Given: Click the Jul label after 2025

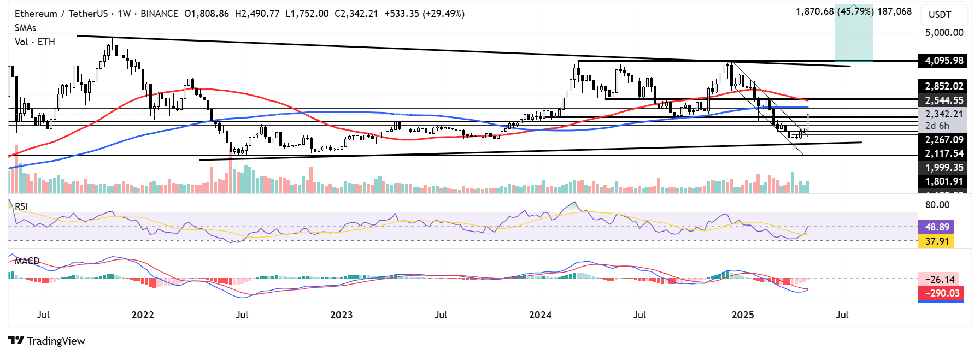Looking at the screenshot, I should [842, 315].
